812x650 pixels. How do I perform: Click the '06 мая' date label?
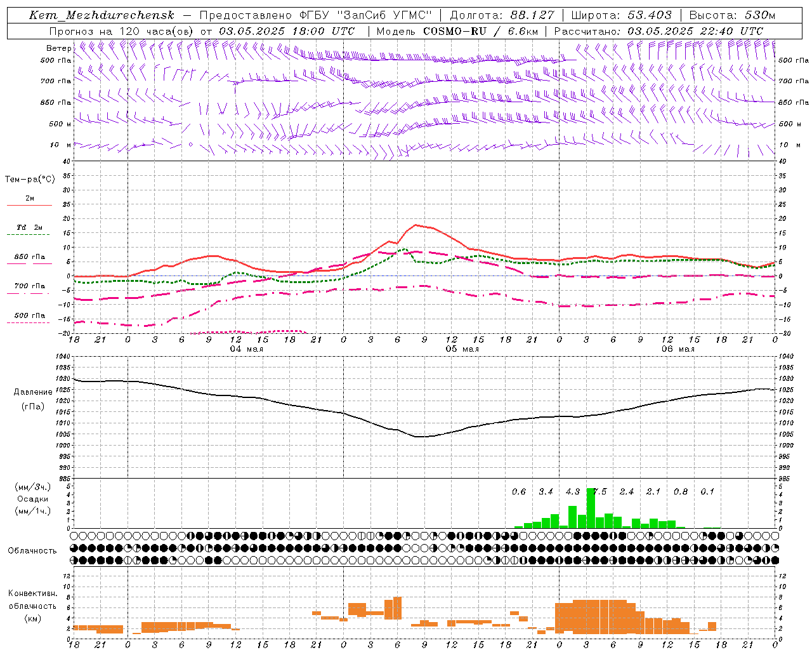[678, 349]
